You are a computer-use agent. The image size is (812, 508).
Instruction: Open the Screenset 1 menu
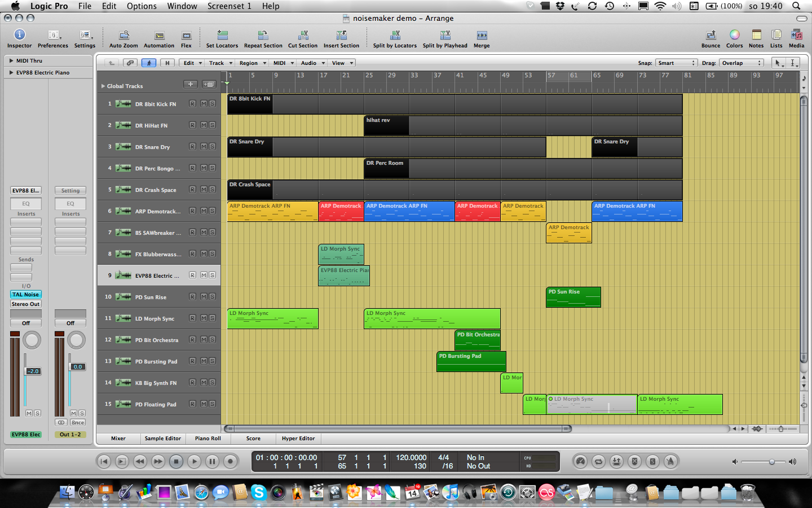(x=229, y=6)
